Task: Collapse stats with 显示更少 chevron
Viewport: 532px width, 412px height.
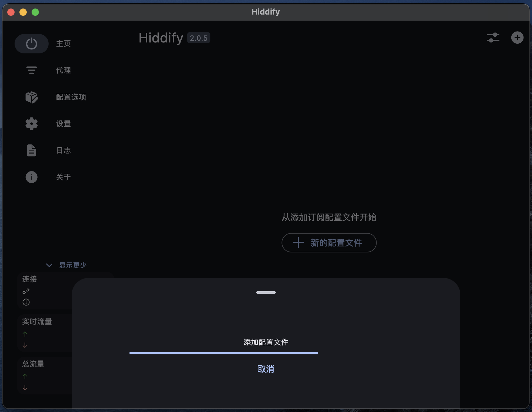Action: tap(49, 265)
